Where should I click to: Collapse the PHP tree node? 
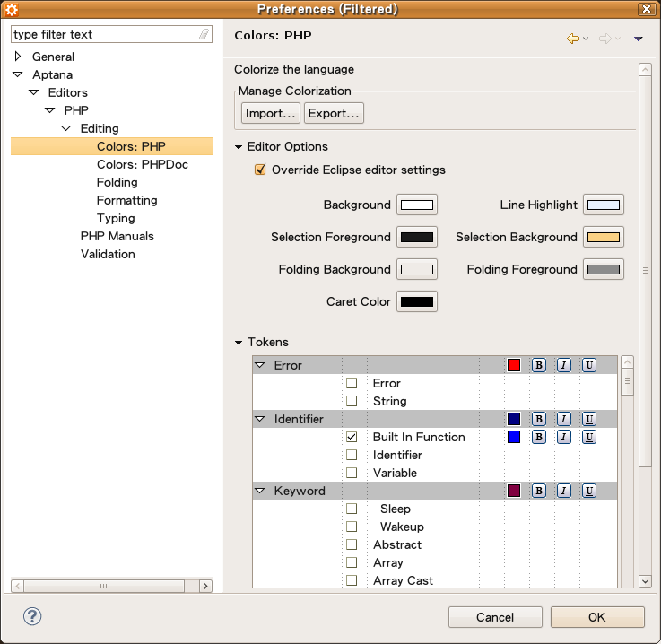pyautogui.click(x=49, y=110)
